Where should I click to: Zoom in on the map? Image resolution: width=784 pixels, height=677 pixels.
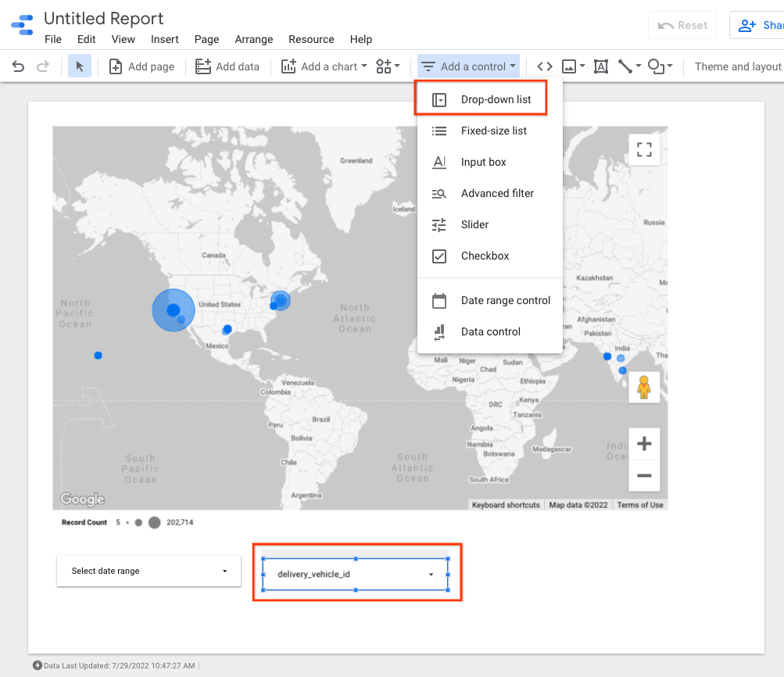[x=643, y=443]
